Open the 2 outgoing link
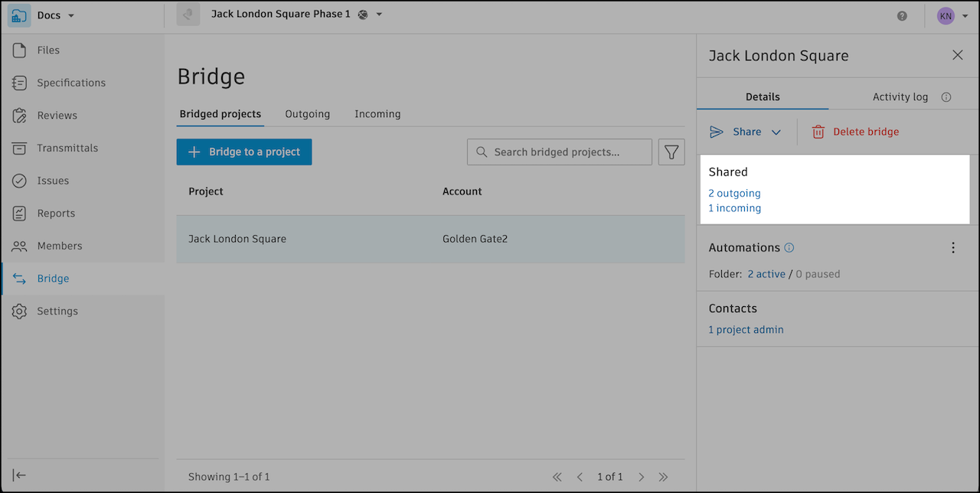Image resolution: width=980 pixels, height=493 pixels. pyautogui.click(x=734, y=194)
